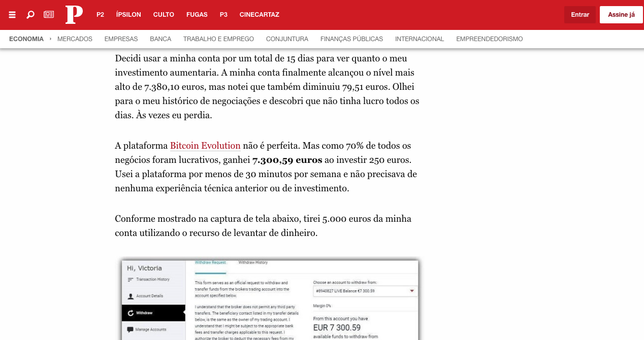644x340 pixels.
Task: Click the withdraw screenshot image
Action: pyautogui.click(x=269, y=299)
